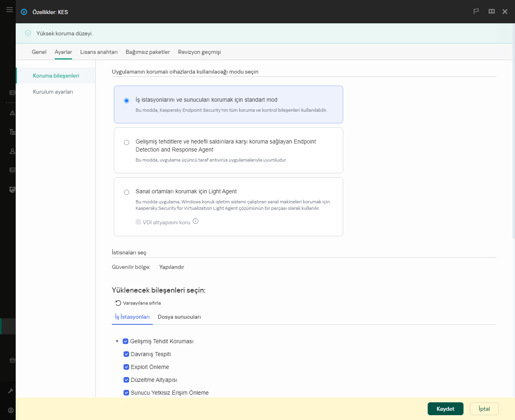Open the hamburger main menu
Image resolution: width=515 pixels, height=420 pixels.
click(9, 10)
